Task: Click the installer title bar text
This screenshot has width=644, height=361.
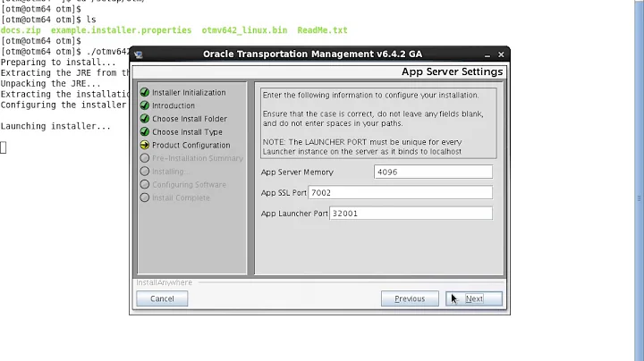Action: (x=312, y=55)
